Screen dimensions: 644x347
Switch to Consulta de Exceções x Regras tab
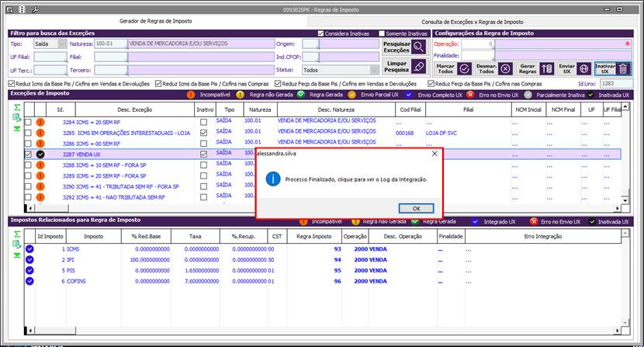pos(472,22)
